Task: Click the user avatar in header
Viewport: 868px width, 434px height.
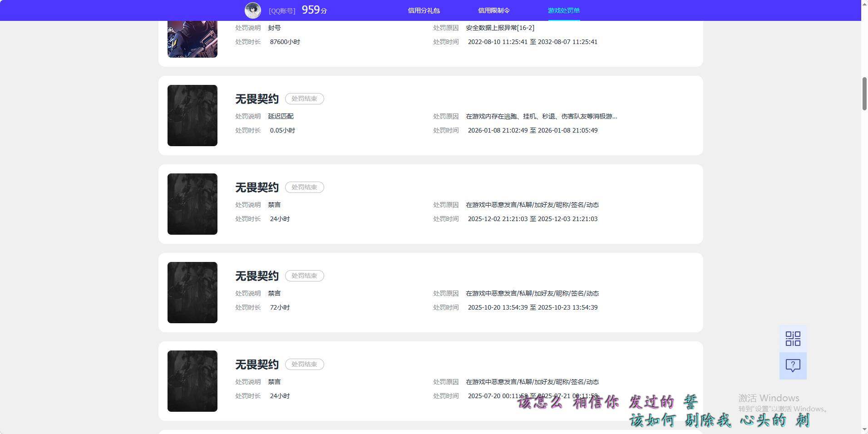Action: click(253, 10)
